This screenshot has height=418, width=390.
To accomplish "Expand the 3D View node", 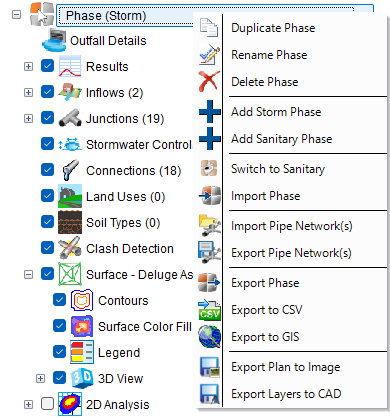I will [40, 378].
